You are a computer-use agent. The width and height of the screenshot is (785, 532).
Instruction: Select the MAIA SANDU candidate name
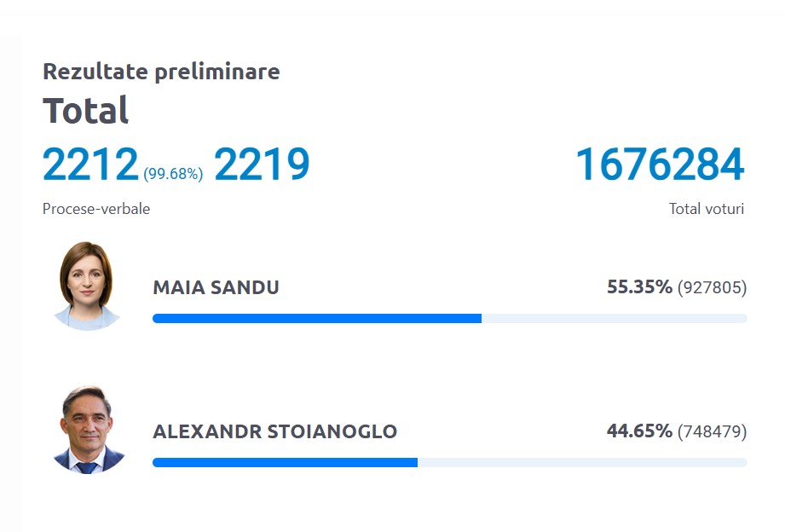point(216,288)
